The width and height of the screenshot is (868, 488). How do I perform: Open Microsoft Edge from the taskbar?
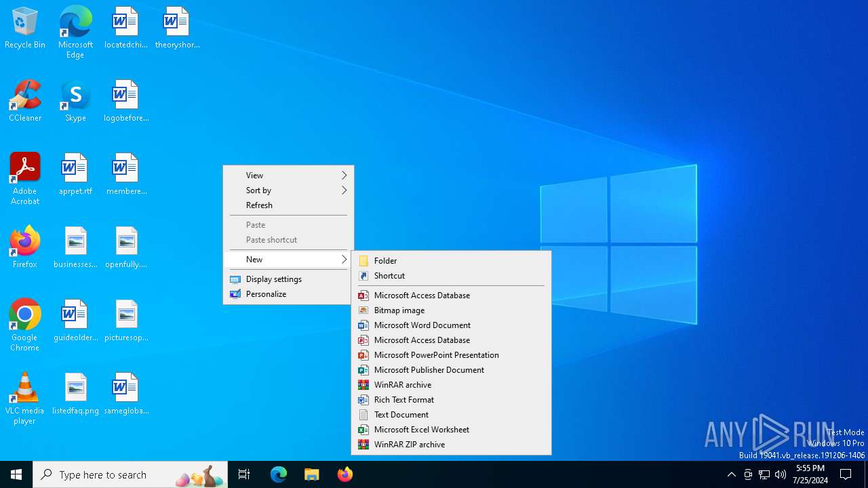[x=279, y=474]
